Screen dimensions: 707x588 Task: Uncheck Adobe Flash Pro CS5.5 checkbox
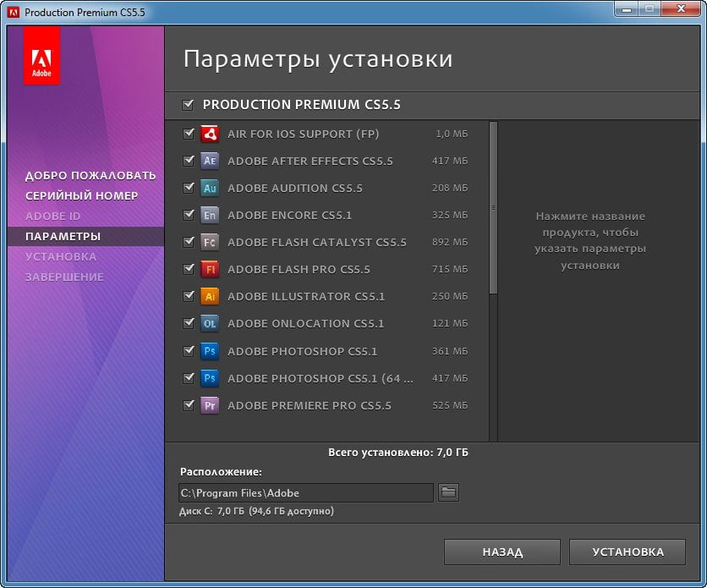tap(189, 269)
